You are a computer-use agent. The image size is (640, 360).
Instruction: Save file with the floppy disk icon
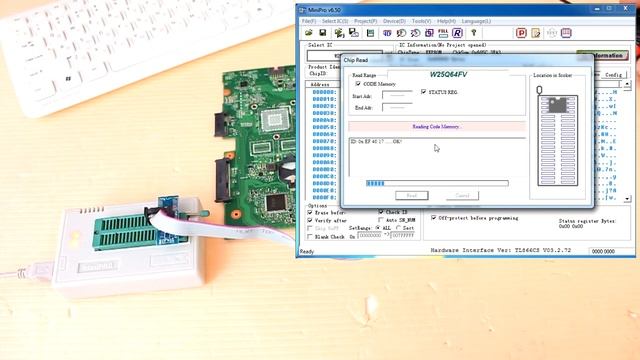(x=322, y=33)
